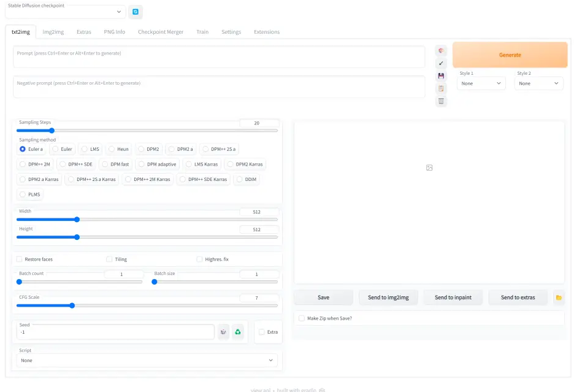Click the Send to inpaint button
The height and width of the screenshot is (392, 574).
453,298
